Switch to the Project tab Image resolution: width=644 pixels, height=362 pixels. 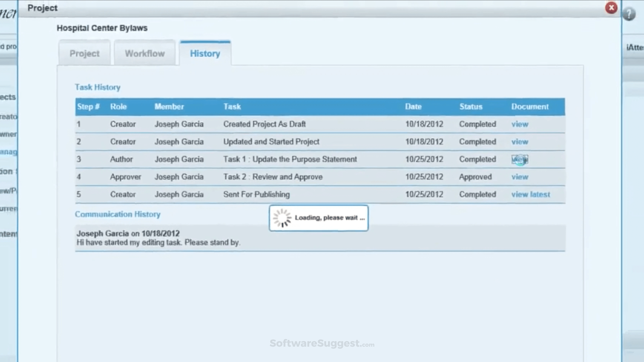(x=85, y=53)
